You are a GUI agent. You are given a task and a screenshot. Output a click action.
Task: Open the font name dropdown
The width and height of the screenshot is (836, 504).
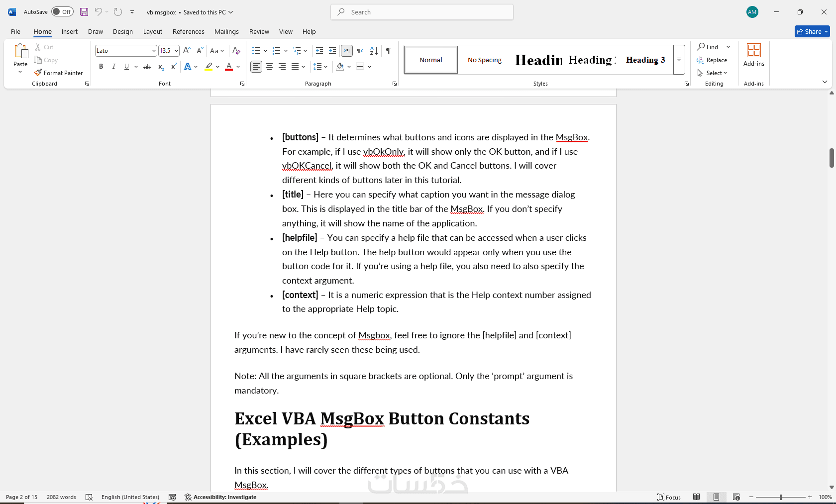(x=154, y=51)
